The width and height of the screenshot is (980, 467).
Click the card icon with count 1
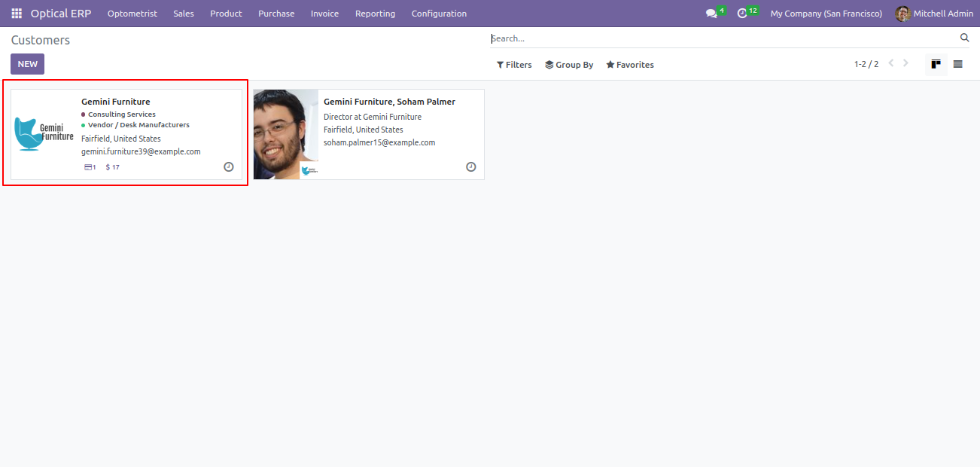pos(90,167)
